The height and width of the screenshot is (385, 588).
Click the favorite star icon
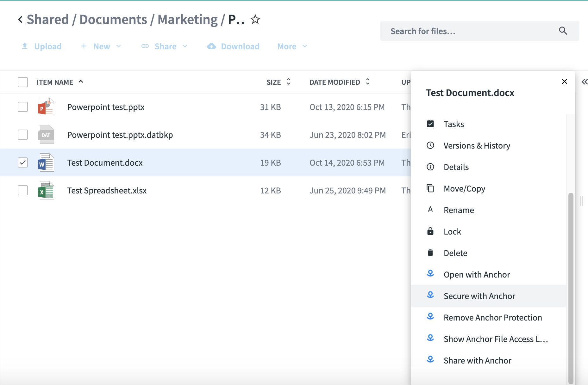tap(255, 20)
